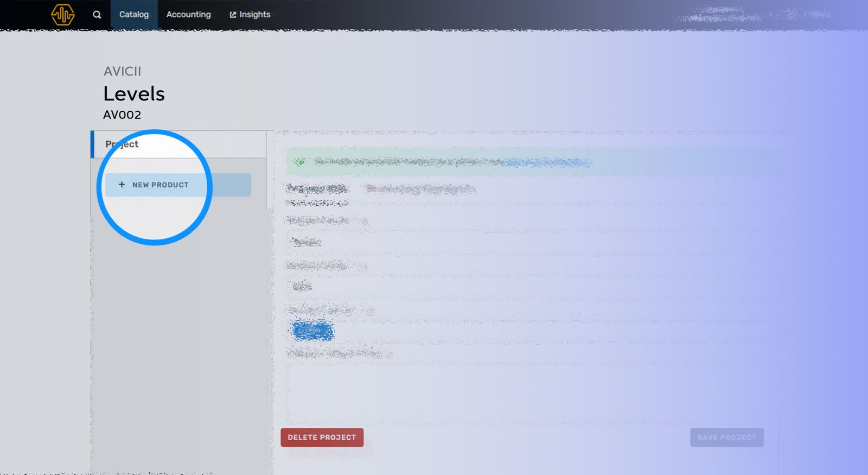868x475 pixels.
Task: Open the Accounting menu item
Action: (x=188, y=15)
